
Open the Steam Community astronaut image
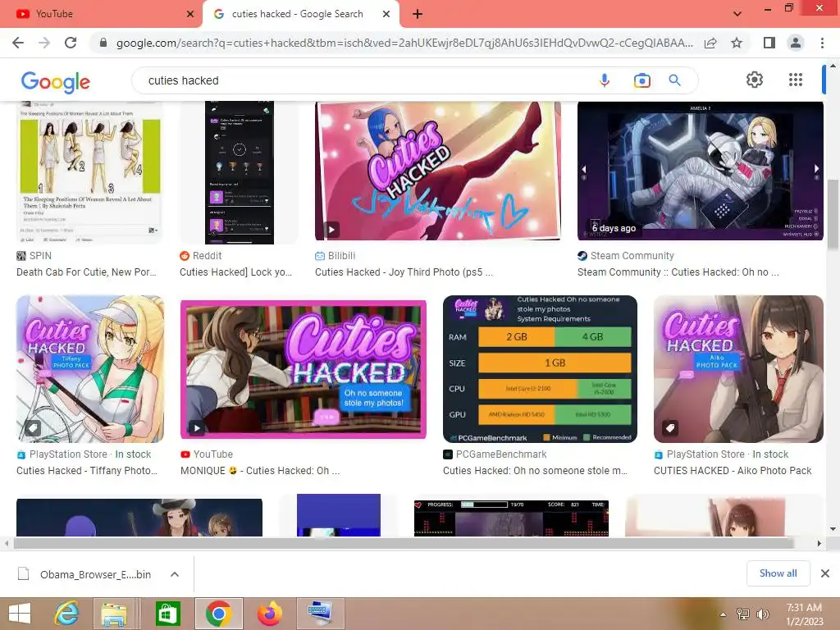point(701,171)
